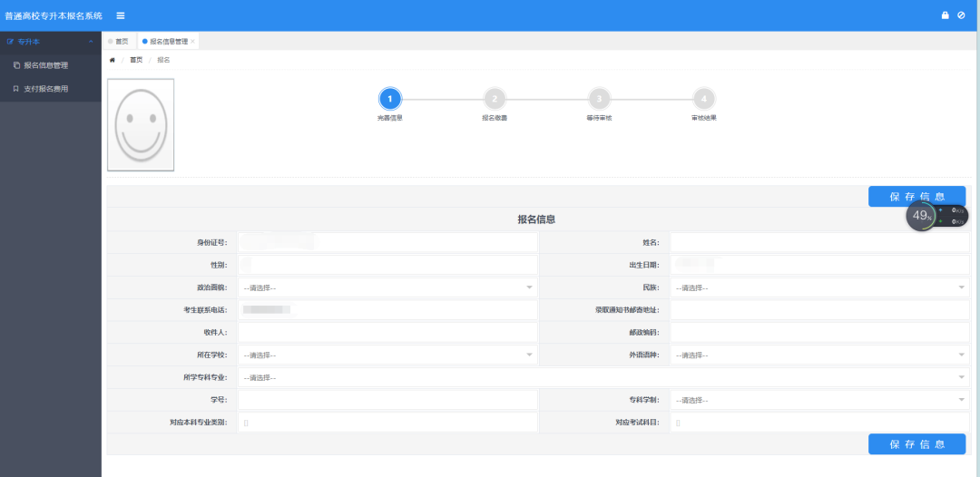
Task: Switch to the 首页 tab
Action: click(x=119, y=42)
